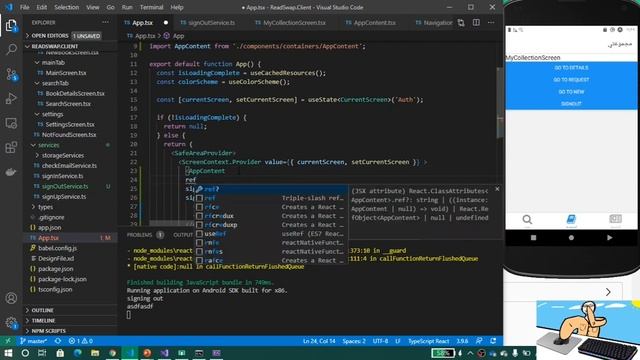The image size is (640, 360).
Task: Open Windows Start menu
Action: (8, 353)
